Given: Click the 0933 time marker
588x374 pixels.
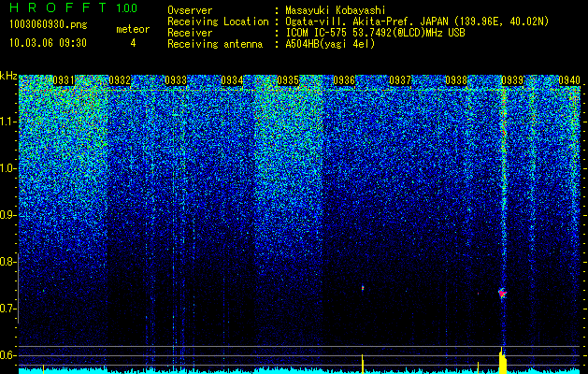Looking at the screenshot, I should click(176, 80).
